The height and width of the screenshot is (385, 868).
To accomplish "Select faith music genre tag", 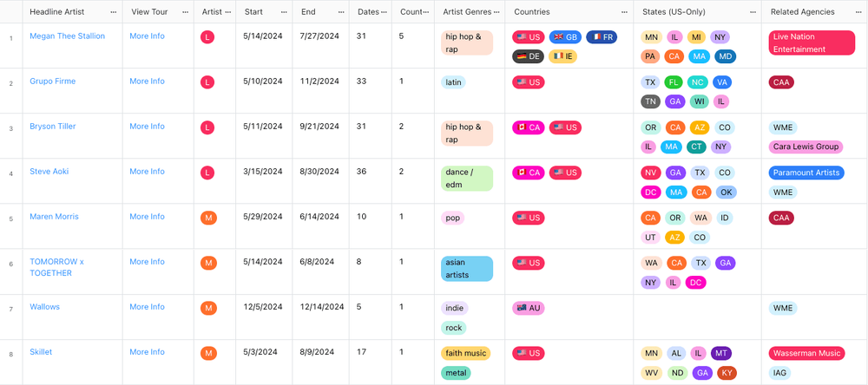I will pos(465,354).
